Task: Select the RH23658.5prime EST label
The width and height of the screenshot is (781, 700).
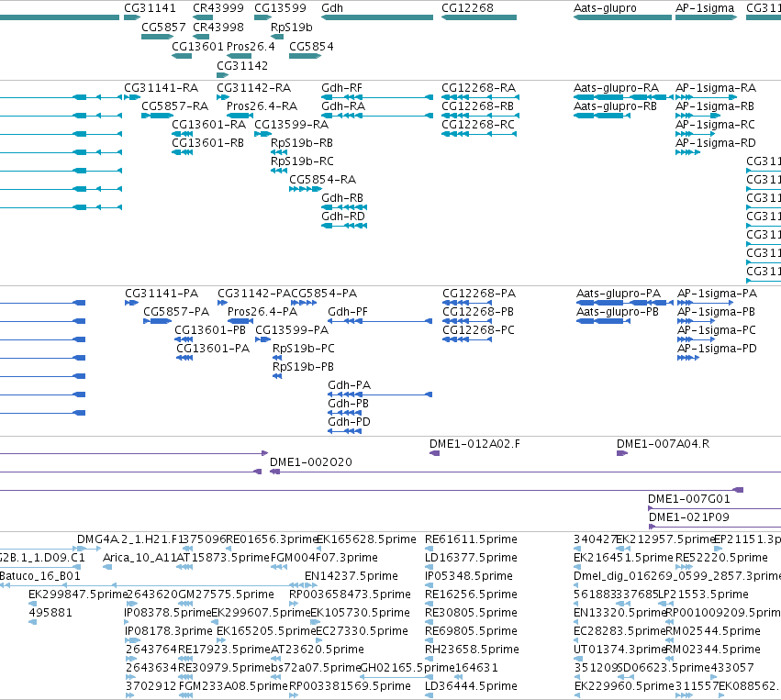Action: click(x=472, y=650)
